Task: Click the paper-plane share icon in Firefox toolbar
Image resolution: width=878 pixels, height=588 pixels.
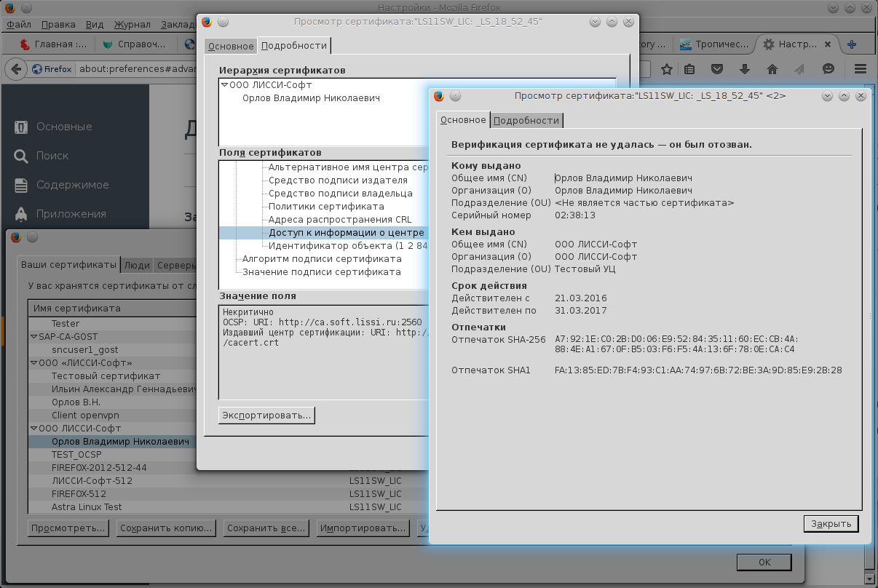Action: point(799,69)
